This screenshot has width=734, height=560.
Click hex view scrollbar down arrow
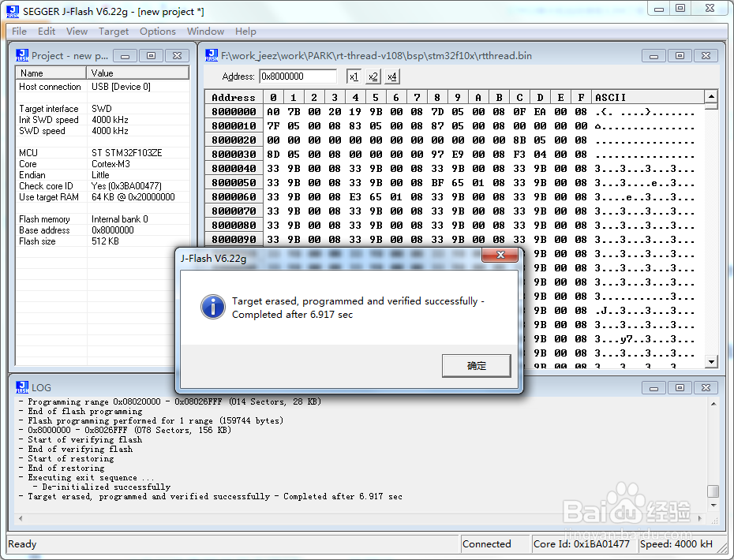pyautogui.click(x=711, y=361)
